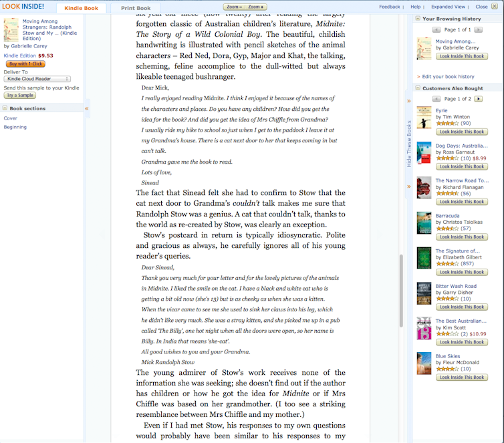Open Barracuda book title link

pyautogui.click(x=447, y=216)
